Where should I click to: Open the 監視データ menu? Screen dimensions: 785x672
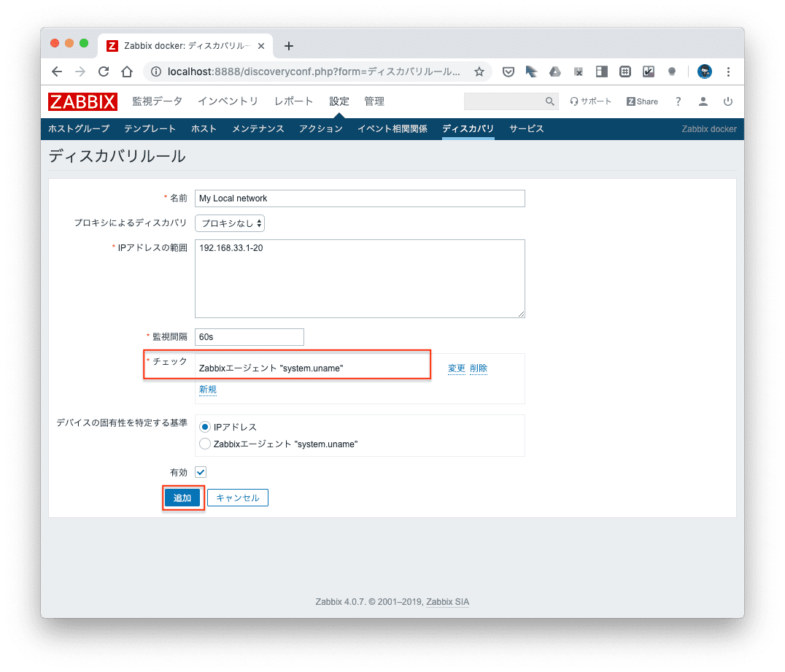pyautogui.click(x=157, y=101)
